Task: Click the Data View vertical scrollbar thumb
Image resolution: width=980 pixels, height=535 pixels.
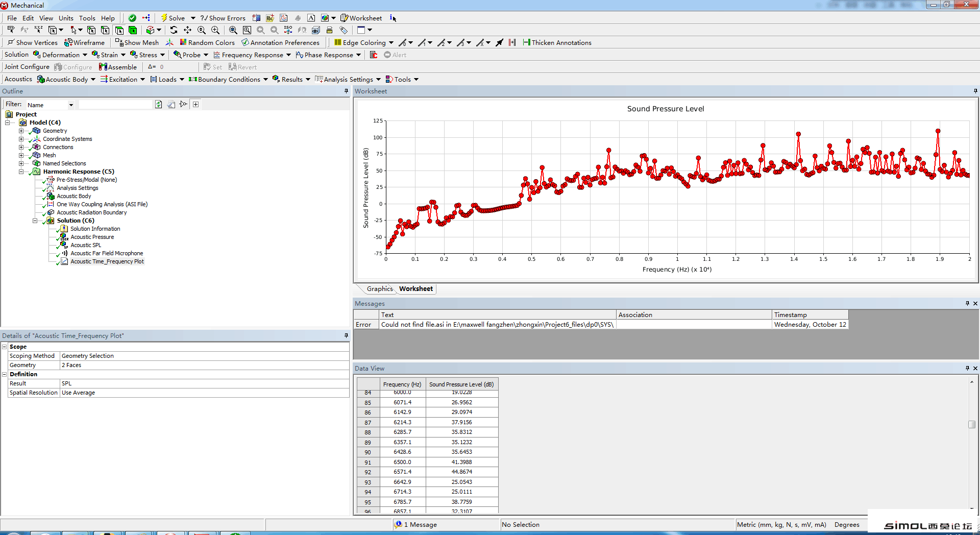Action: tap(972, 424)
